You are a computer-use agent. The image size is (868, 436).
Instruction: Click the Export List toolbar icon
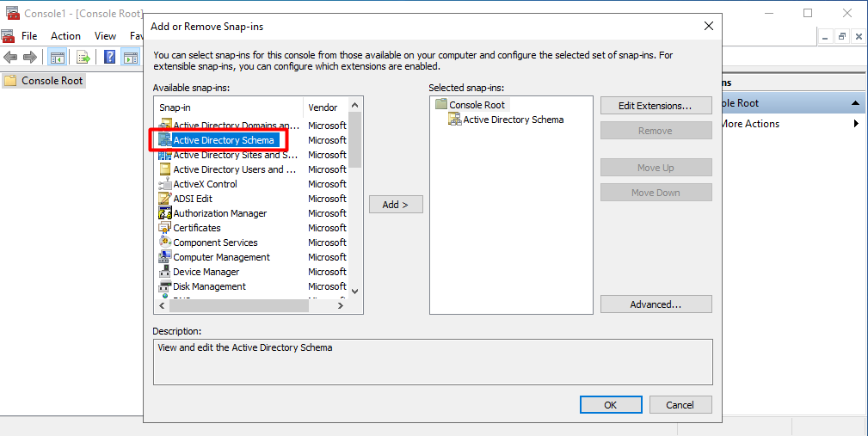83,57
